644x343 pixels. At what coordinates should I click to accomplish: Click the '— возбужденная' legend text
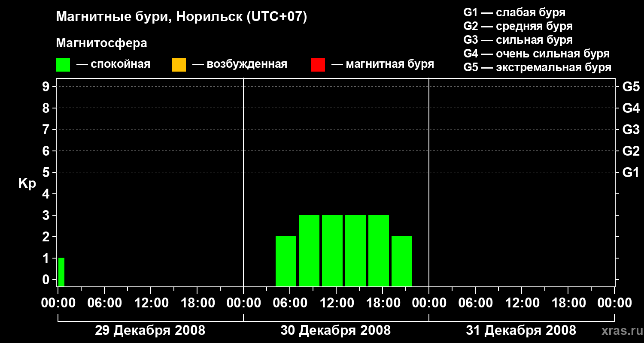click(240, 65)
